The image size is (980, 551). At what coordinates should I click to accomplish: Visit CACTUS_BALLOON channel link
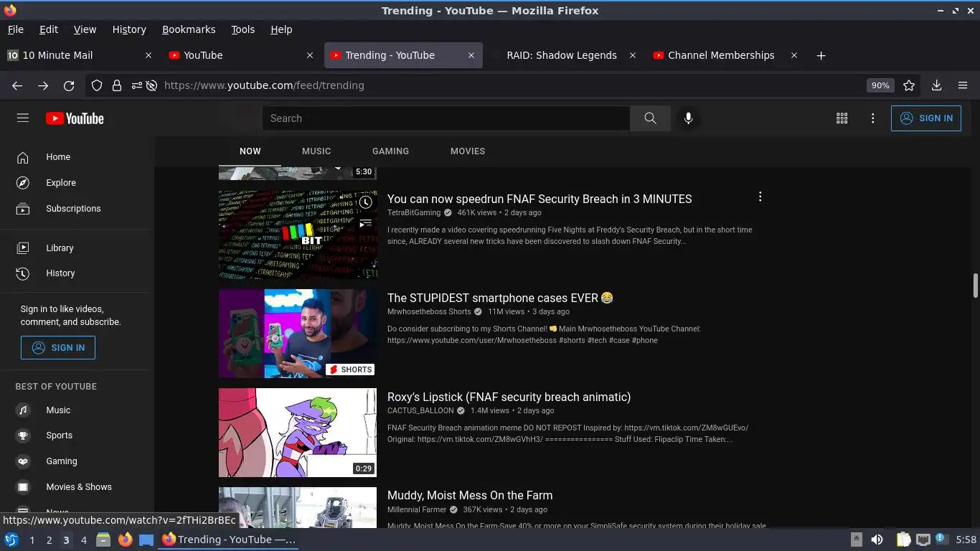(x=420, y=411)
